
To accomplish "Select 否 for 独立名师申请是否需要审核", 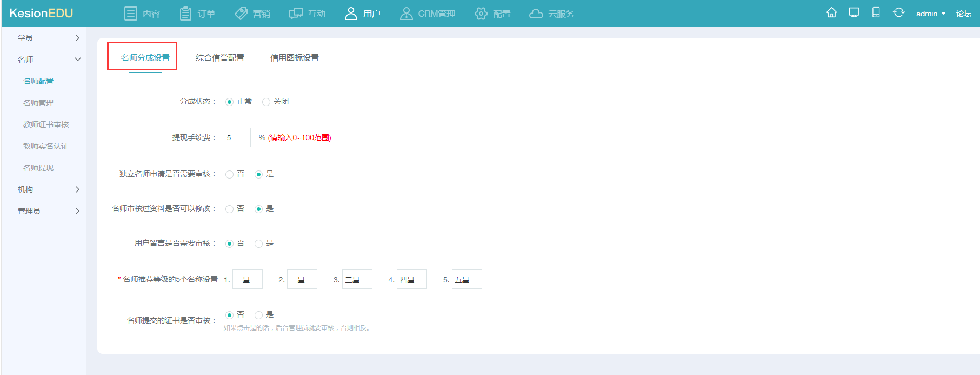I will pyautogui.click(x=229, y=174).
